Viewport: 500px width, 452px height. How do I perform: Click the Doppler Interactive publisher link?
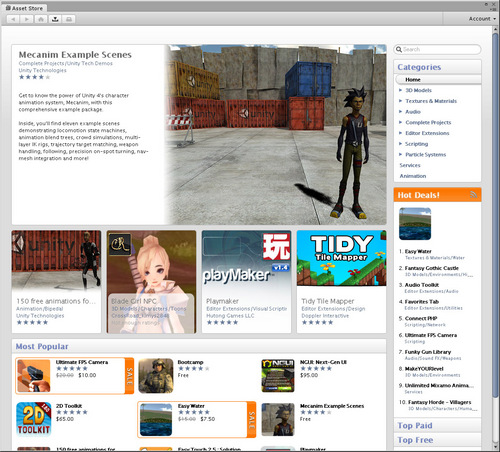pyautogui.click(x=325, y=316)
